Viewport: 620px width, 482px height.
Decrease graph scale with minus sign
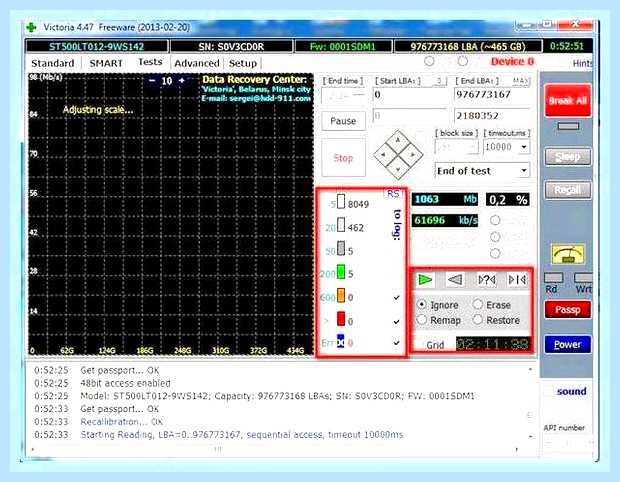(152, 80)
